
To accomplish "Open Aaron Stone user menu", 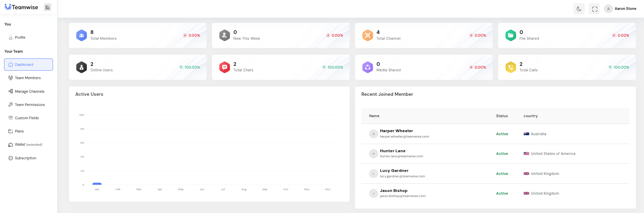I will [x=621, y=9].
